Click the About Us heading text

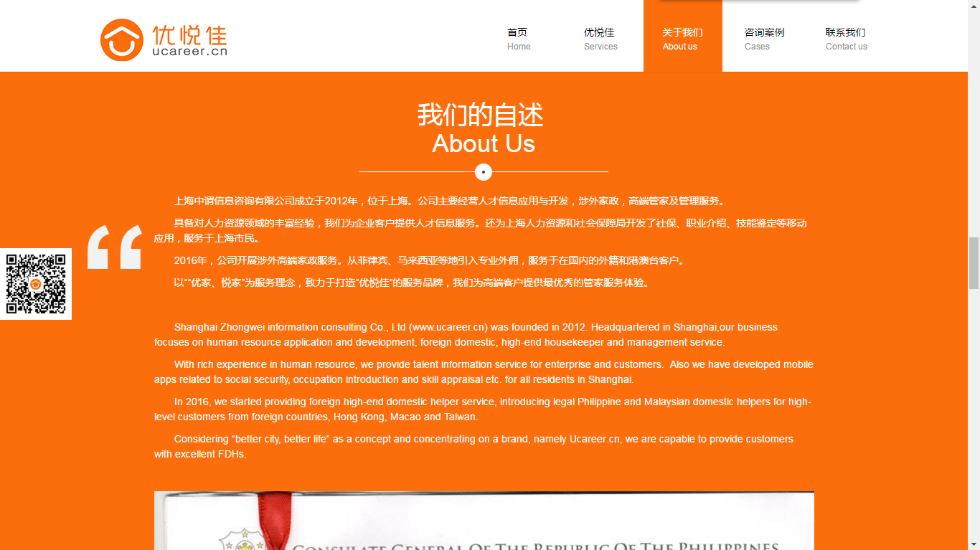484,143
